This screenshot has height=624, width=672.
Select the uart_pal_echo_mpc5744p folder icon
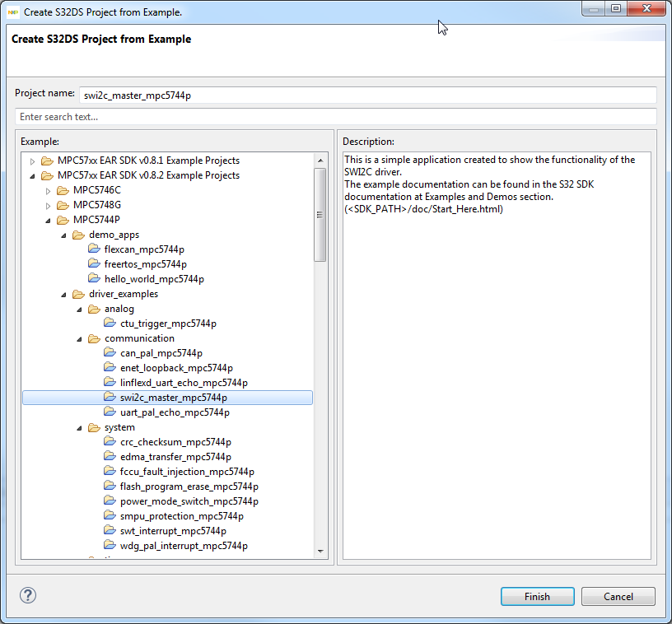point(110,412)
